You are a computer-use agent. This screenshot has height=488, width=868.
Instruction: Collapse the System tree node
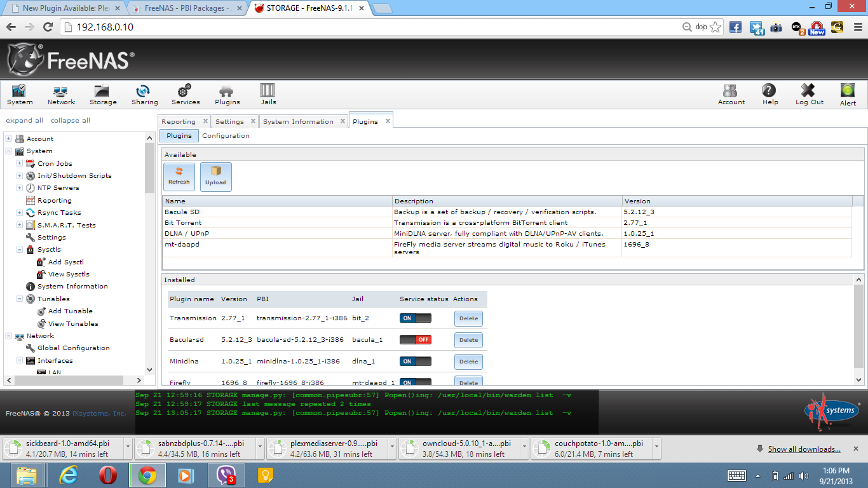[x=9, y=151]
